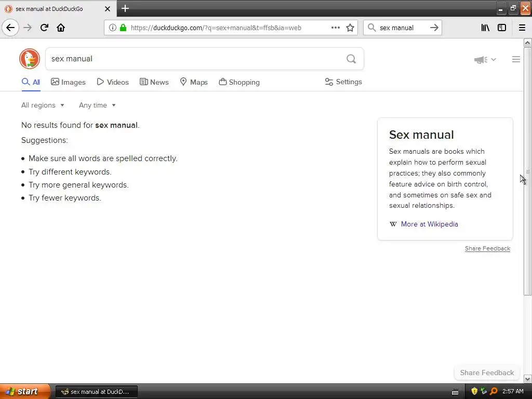
Task: Click the Sex manual heading in infobox
Action: [x=421, y=135]
